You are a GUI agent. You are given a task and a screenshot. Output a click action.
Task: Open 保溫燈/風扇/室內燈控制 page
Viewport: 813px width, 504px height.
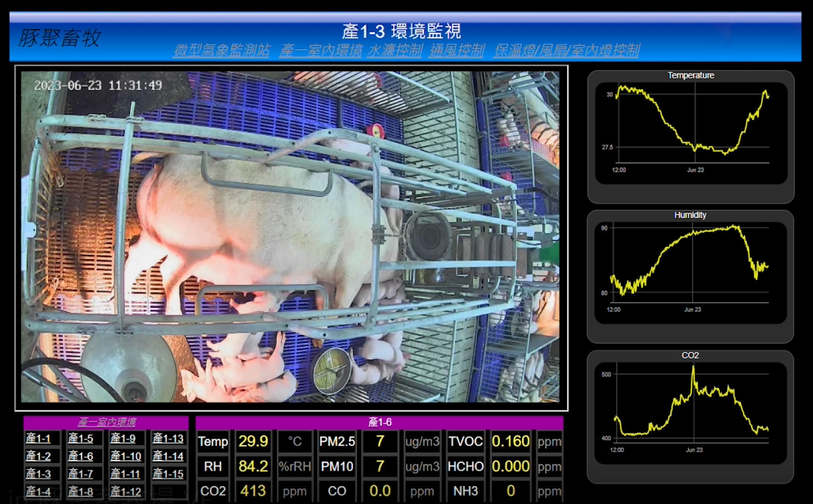[x=566, y=51]
